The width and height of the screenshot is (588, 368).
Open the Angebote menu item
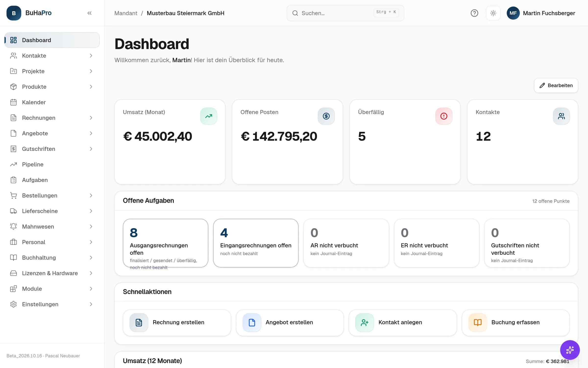pyautogui.click(x=52, y=133)
